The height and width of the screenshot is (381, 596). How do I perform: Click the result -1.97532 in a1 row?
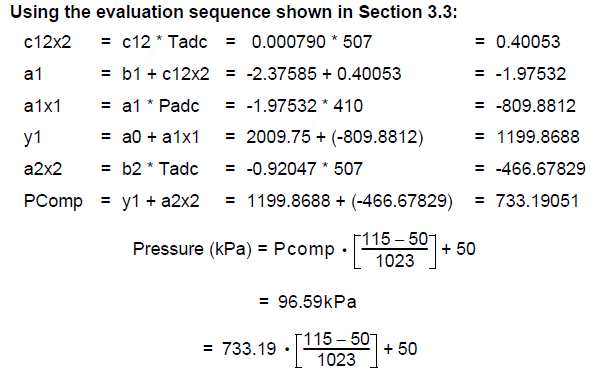[x=531, y=74]
